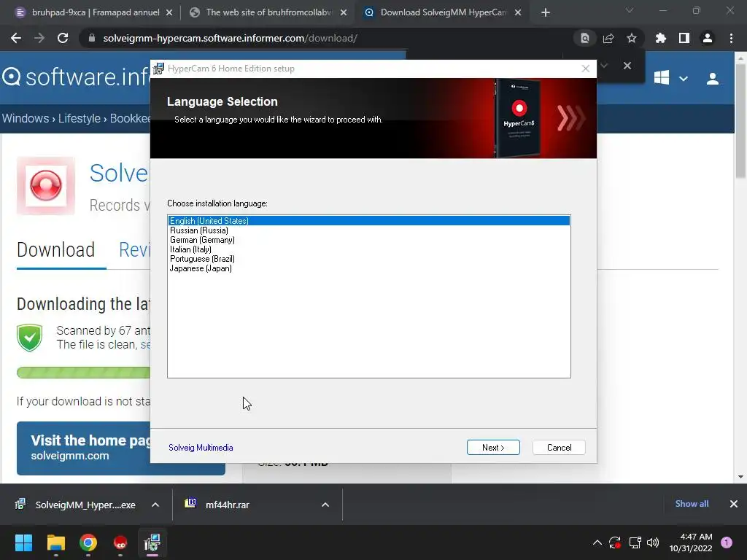Image resolution: width=747 pixels, height=560 pixels.
Task: Open the Solveig Multimedia link
Action: tap(201, 448)
